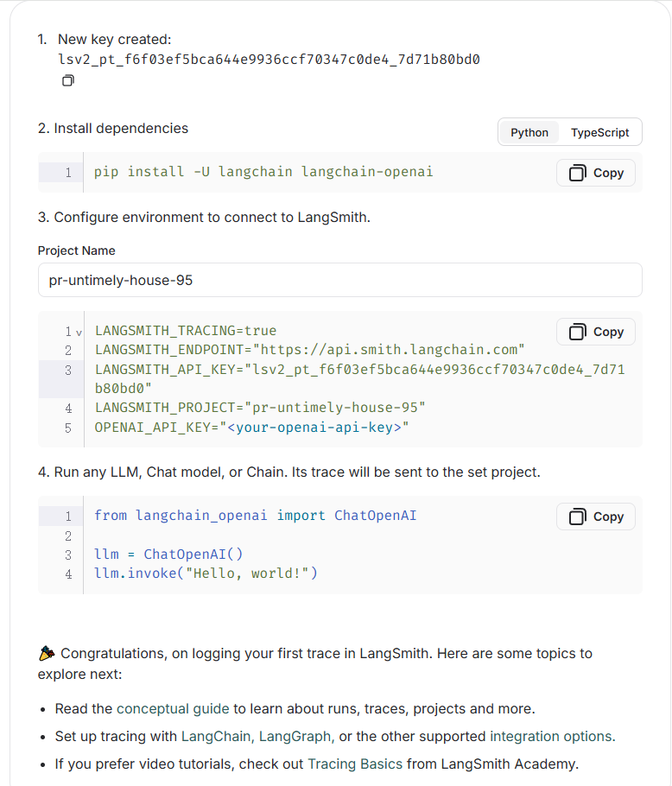Copy the ChatOpenAI code sample

[596, 517]
